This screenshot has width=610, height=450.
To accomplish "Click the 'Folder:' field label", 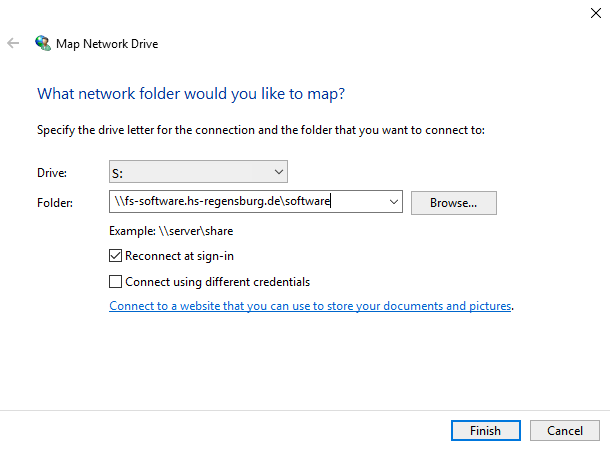I will (55, 203).
